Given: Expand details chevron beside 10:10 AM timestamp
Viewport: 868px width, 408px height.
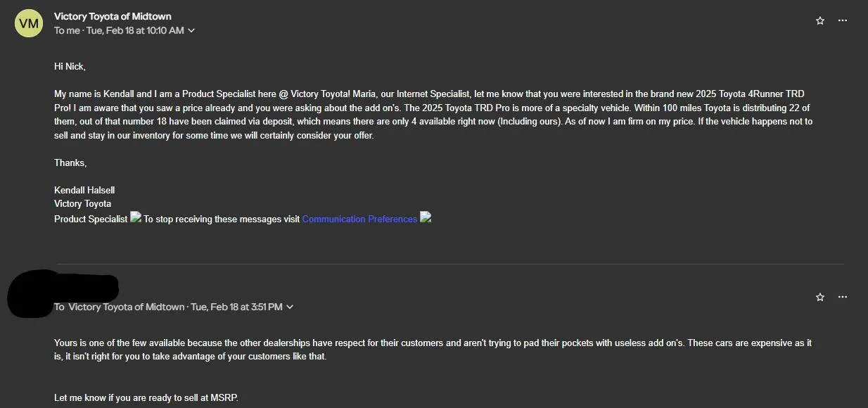Looking at the screenshot, I should tap(191, 31).
